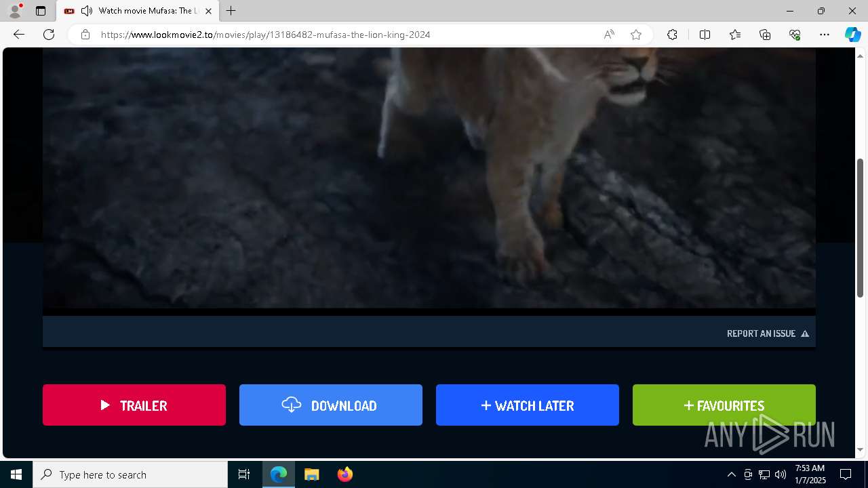Open the notification center
This screenshot has height=488, width=868.
coord(846,474)
